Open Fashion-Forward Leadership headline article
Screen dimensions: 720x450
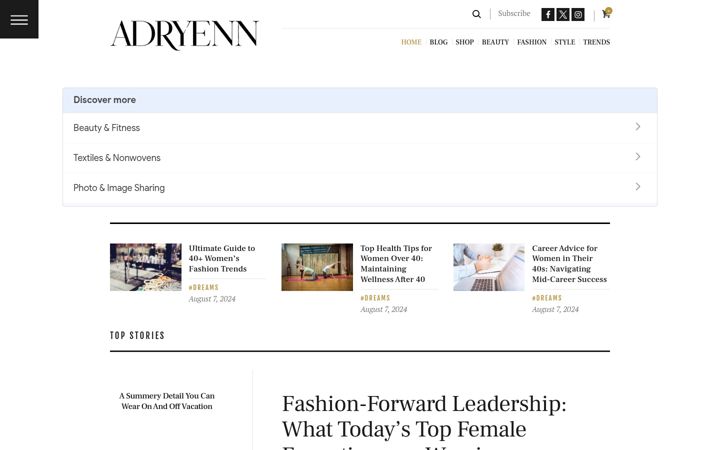point(424,420)
